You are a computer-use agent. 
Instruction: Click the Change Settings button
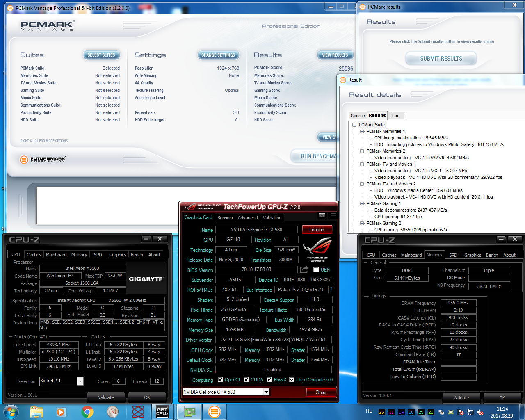tap(218, 55)
